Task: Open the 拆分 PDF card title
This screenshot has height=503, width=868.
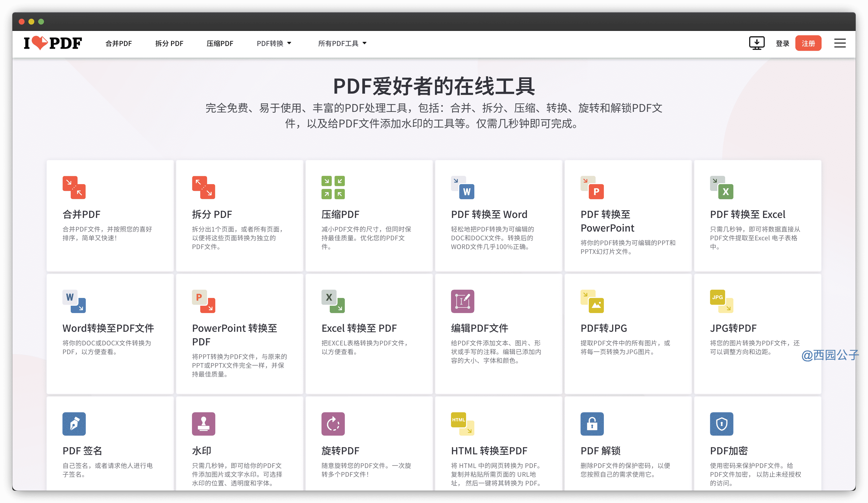Action: coord(212,215)
